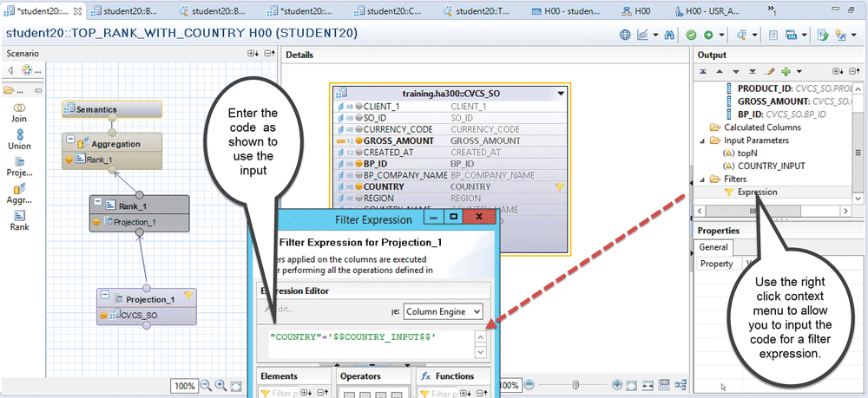Click the binoculars Find icon in toolbar

tap(667, 35)
